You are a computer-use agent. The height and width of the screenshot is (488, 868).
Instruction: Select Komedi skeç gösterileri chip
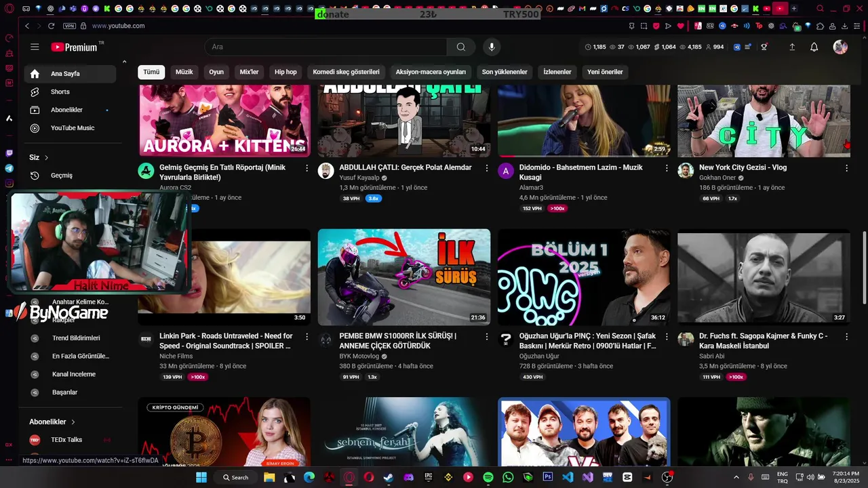coord(346,72)
